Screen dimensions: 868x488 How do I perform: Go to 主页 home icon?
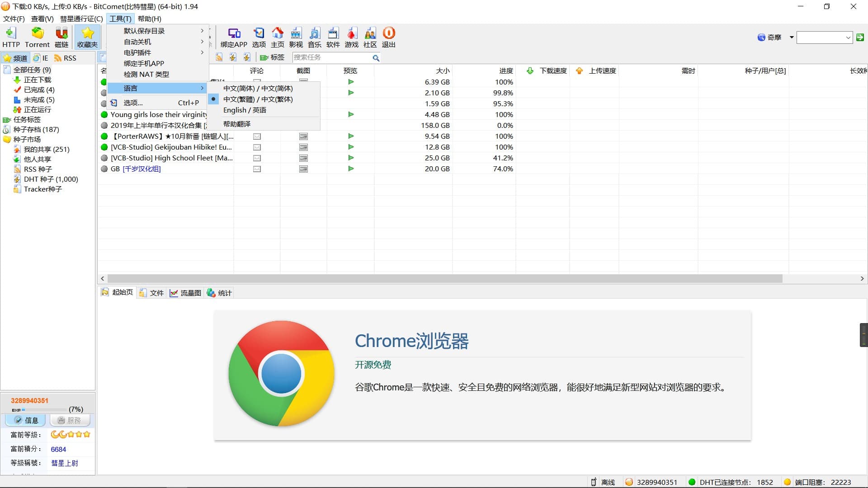coord(277,37)
